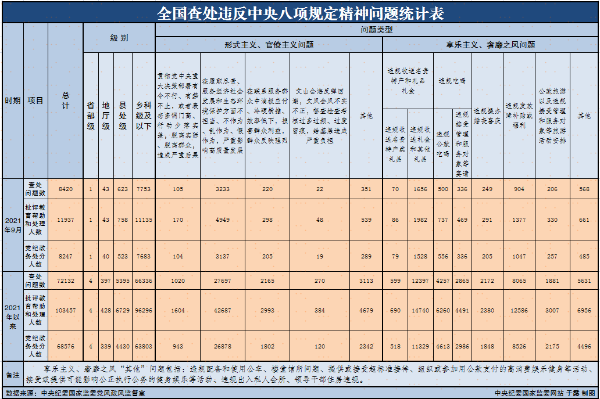Screen dimensions: 600x399
Task: Select the 2021年以来 period cell
Action: tap(13, 316)
